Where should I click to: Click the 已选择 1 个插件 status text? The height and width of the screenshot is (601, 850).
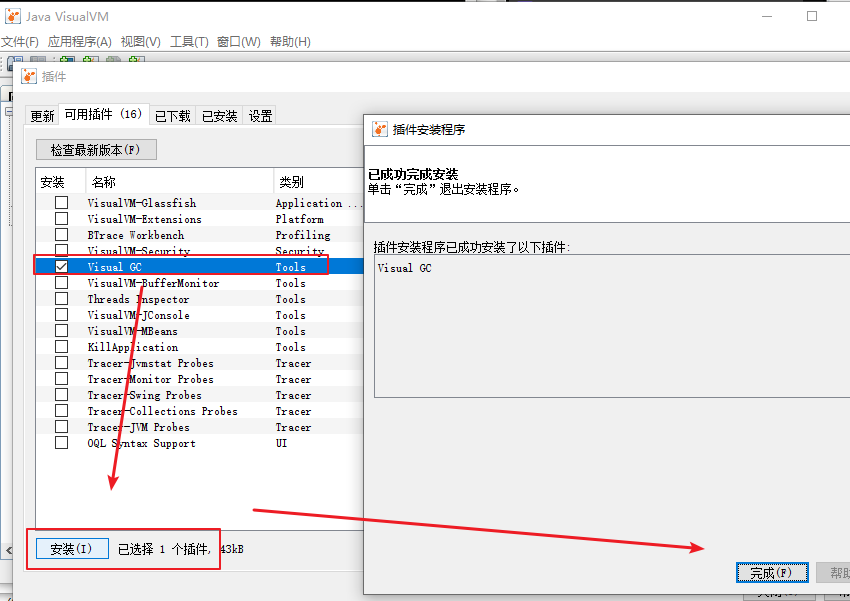164,549
